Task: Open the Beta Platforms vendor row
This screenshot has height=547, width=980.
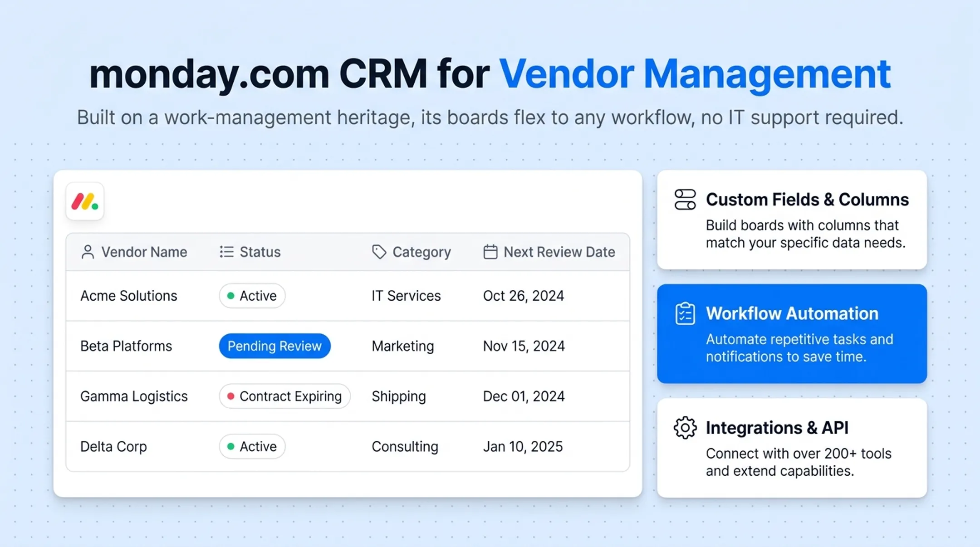Action: pyautogui.click(x=348, y=346)
